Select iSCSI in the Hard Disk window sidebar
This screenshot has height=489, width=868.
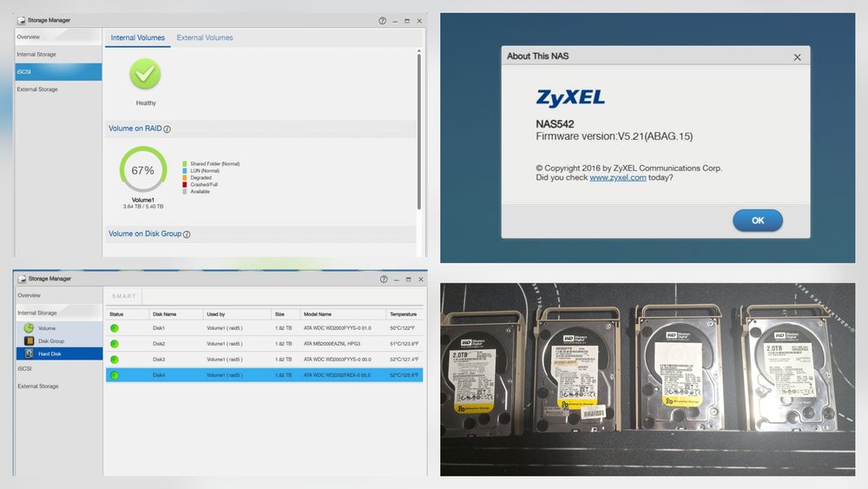(59, 368)
